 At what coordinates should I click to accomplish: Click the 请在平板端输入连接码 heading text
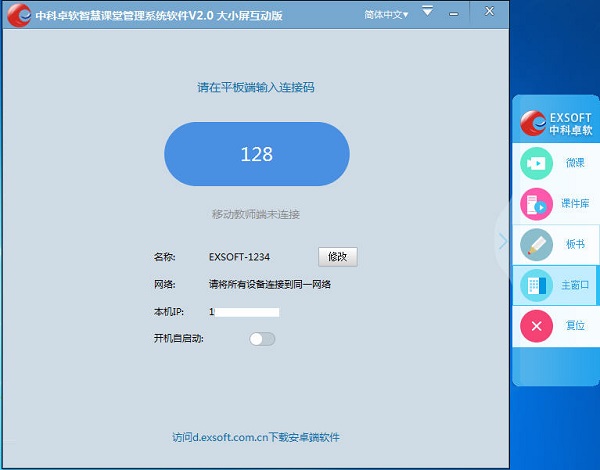point(256,87)
